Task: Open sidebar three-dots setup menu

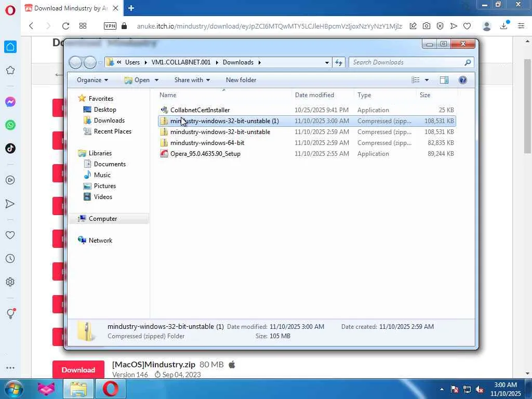Action: click(10, 368)
